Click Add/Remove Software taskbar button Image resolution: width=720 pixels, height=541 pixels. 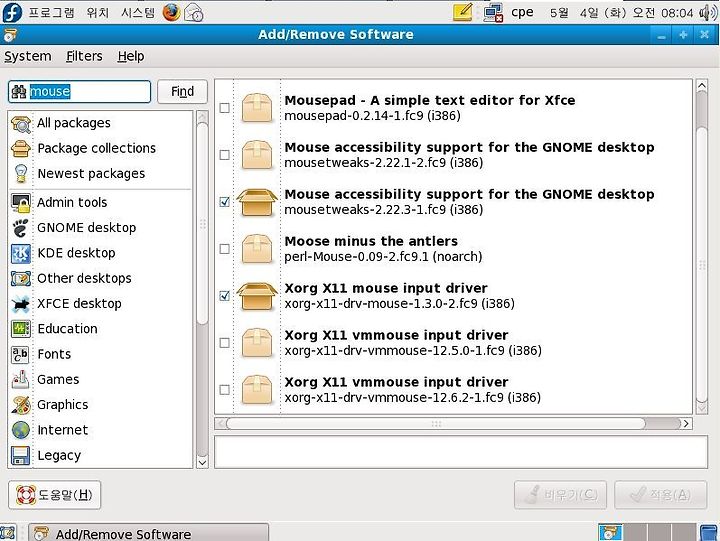click(149, 533)
